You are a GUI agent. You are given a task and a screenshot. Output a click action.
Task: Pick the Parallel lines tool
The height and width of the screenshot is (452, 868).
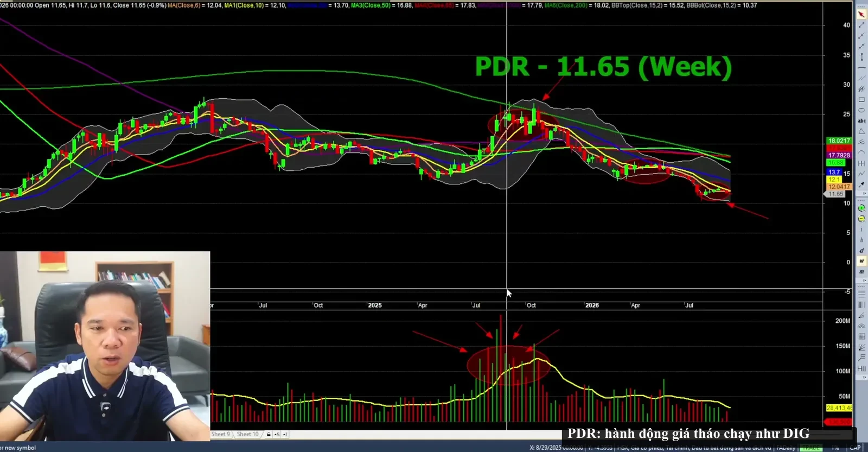pyautogui.click(x=861, y=78)
